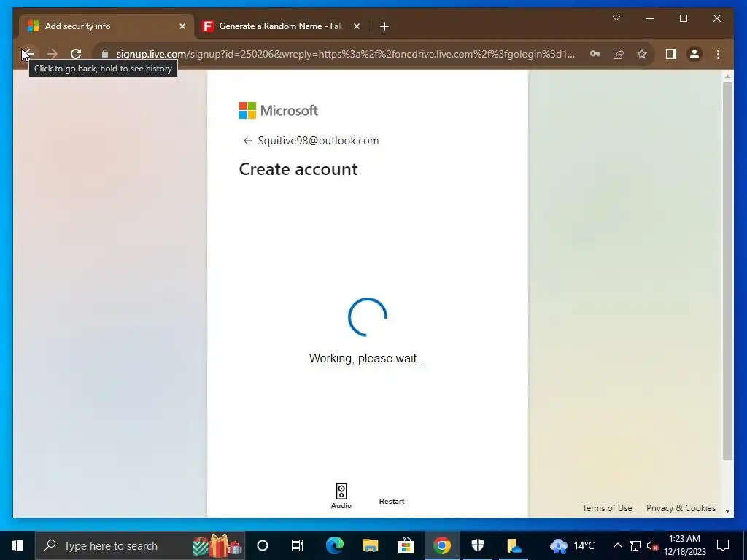Launch Microsoft Edge from taskbar
Viewport: 747px width, 560px height.
pyautogui.click(x=334, y=545)
